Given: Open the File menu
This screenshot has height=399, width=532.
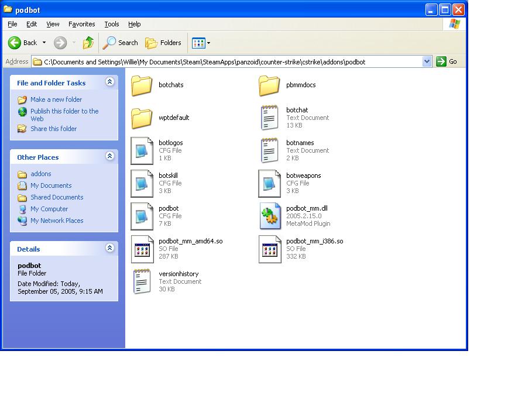Looking at the screenshot, I should [12, 24].
